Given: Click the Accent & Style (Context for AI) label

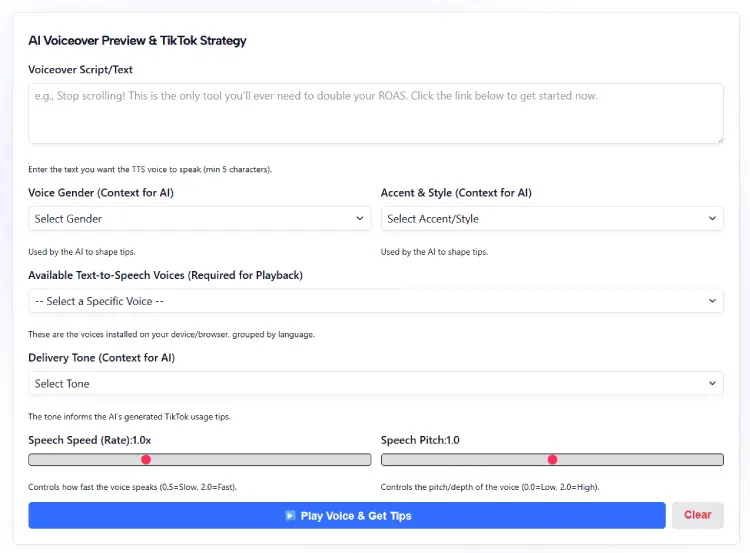Looking at the screenshot, I should (x=456, y=193).
